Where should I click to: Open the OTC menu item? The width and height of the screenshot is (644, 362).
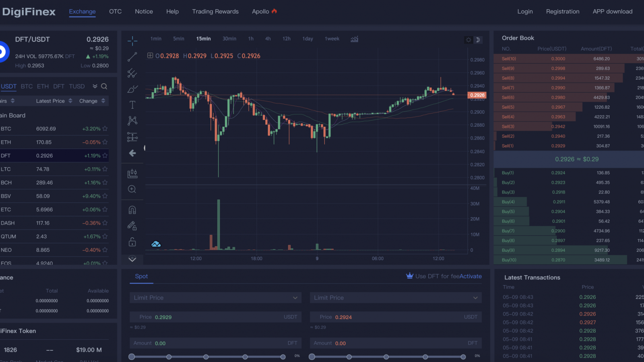tap(116, 11)
